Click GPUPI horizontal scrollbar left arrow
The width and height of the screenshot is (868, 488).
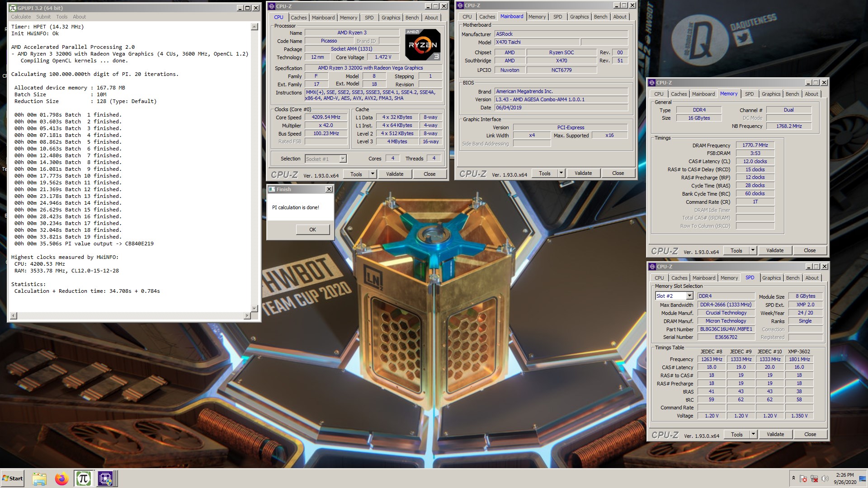(14, 315)
